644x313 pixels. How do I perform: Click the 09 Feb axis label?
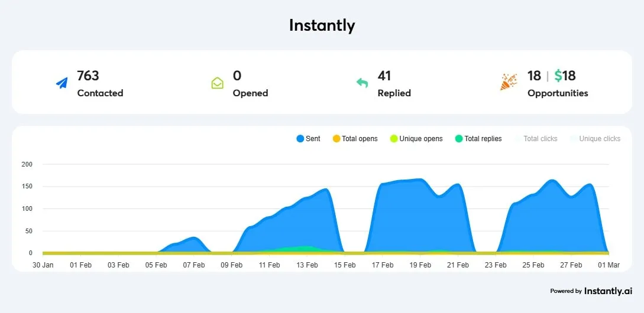tap(232, 265)
